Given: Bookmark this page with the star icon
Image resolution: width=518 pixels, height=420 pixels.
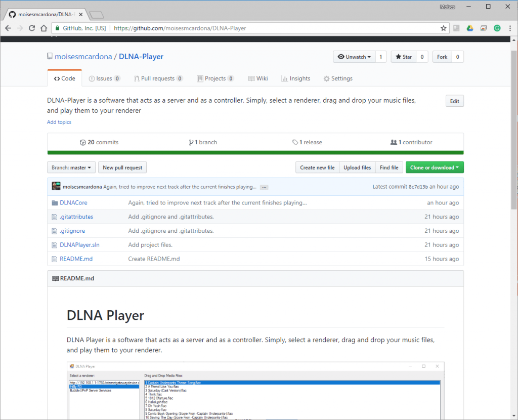Looking at the screenshot, I should [x=443, y=28].
